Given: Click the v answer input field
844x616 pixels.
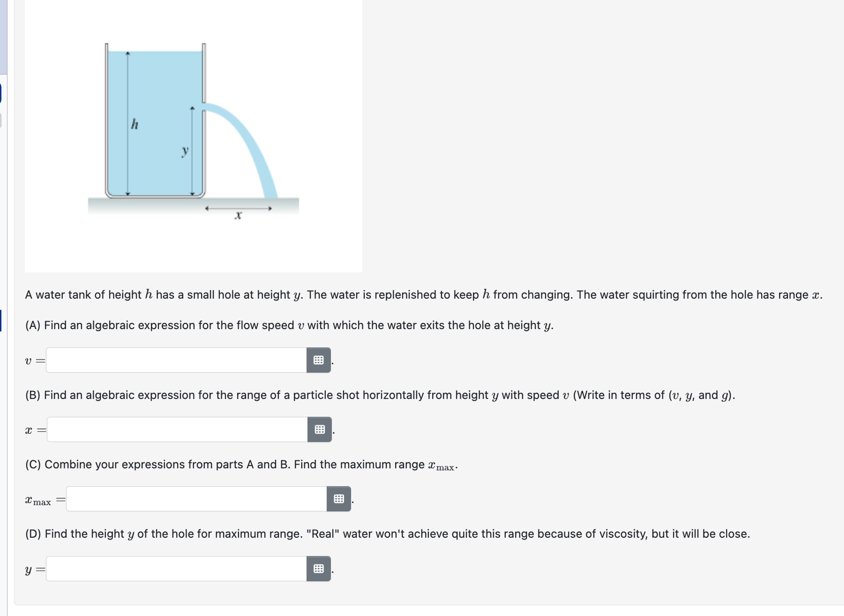Looking at the screenshot, I should coord(176,360).
